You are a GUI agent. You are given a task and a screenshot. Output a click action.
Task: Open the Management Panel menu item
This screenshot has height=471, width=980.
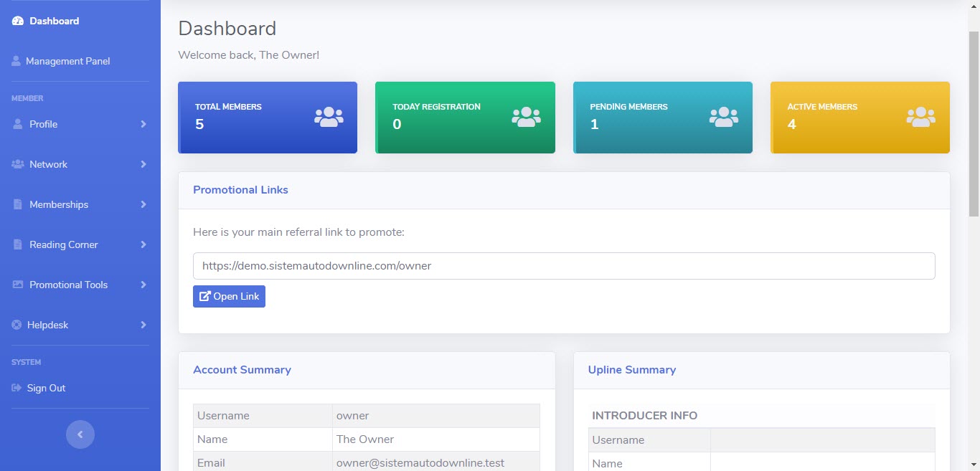pyautogui.click(x=67, y=61)
